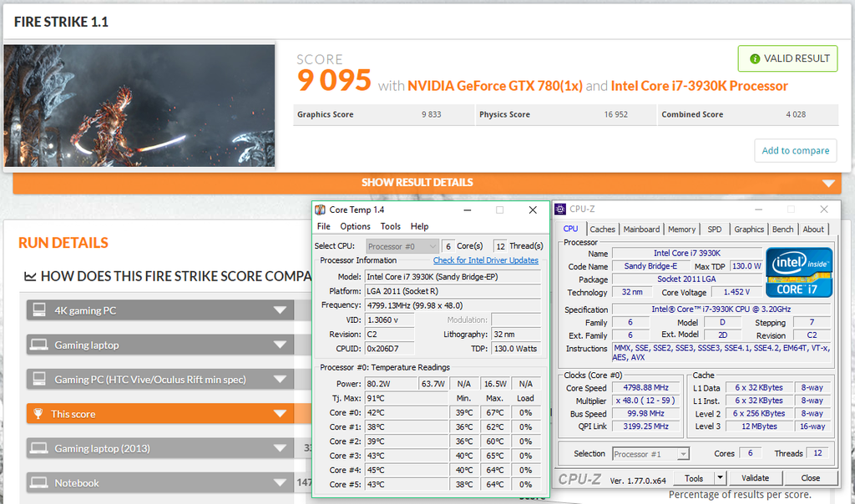Expand the Gaming laptop (2013) row with its arrow
This screenshot has width=855, height=504.
(281, 448)
